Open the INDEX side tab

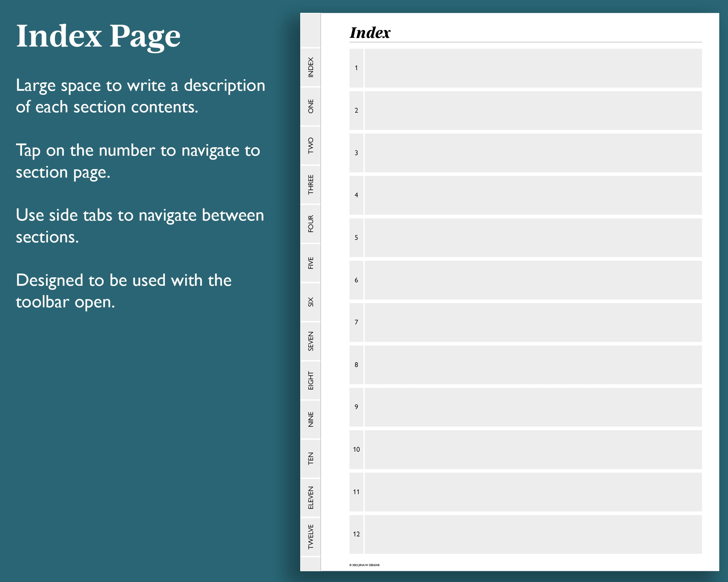[310, 67]
